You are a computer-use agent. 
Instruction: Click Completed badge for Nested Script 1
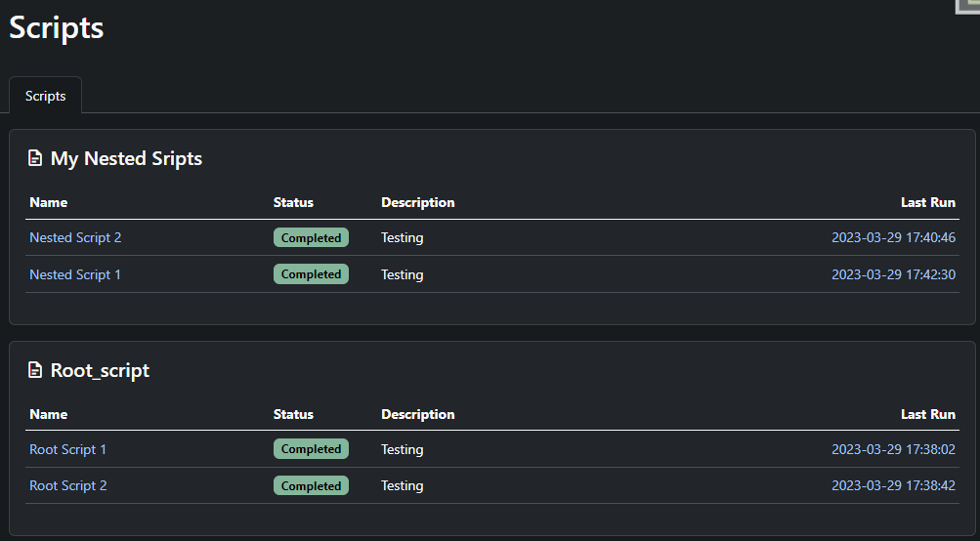coord(311,274)
